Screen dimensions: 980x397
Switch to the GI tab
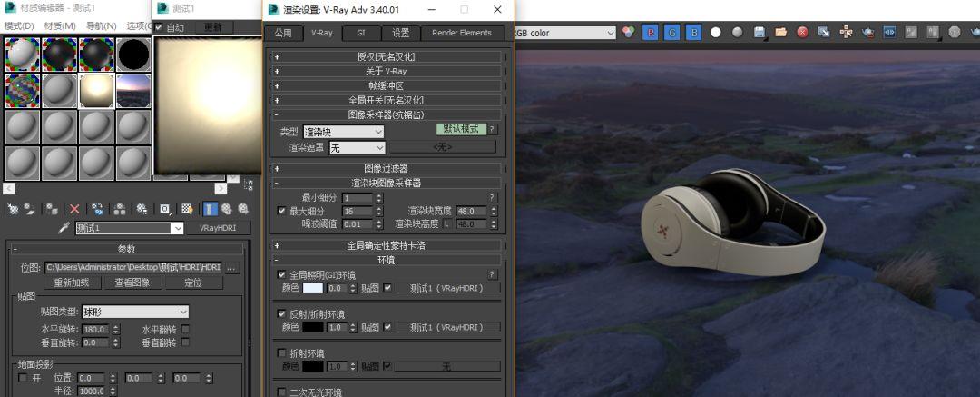click(x=360, y=34)
